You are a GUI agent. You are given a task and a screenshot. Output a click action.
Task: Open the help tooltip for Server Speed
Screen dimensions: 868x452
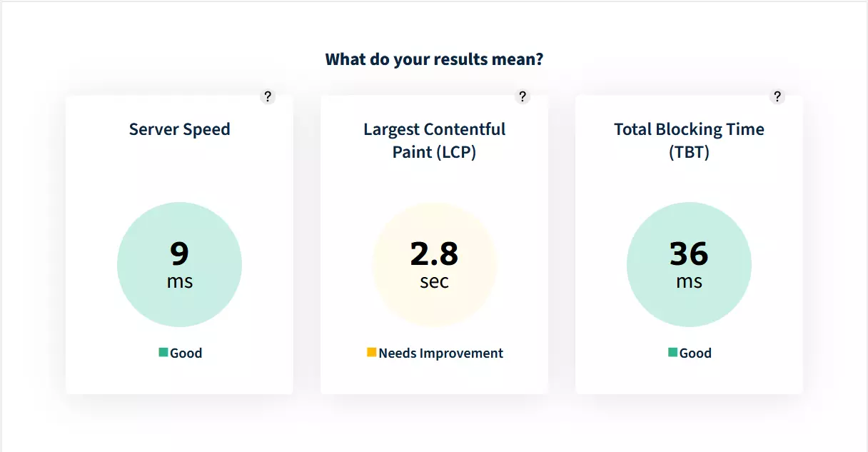(268, 96)
